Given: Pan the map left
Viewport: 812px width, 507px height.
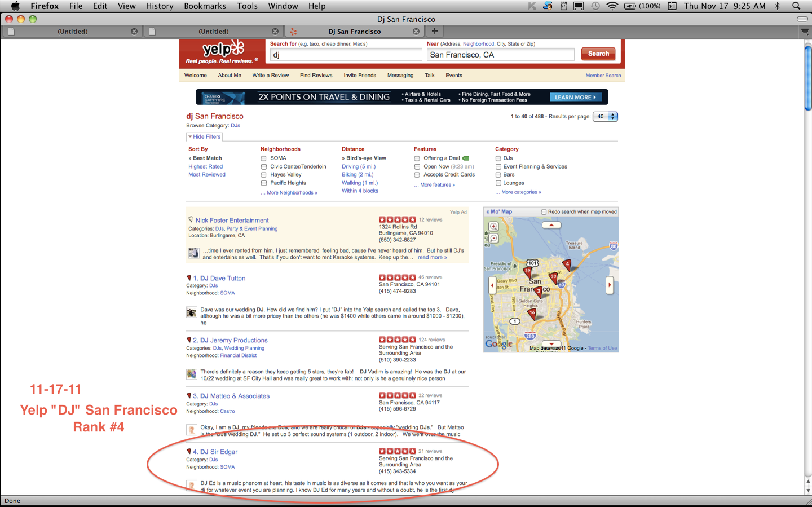Looking at the screenshot, I should click(492, 285).
